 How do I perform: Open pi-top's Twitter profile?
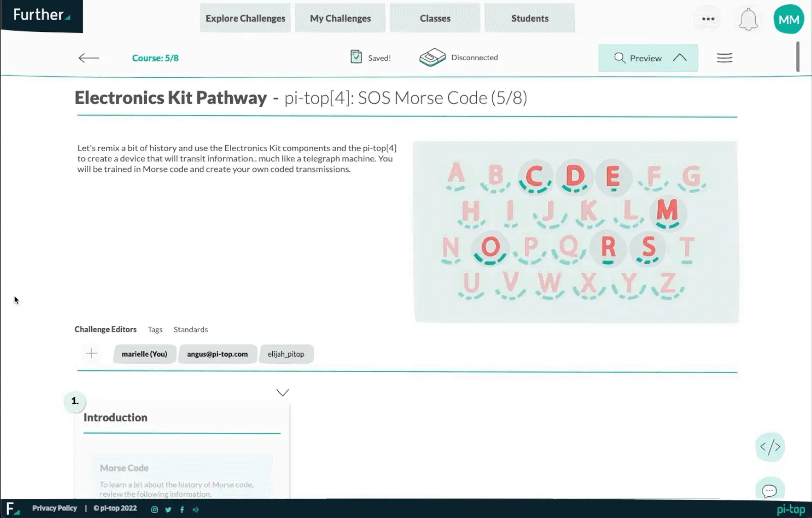[168, 509]
